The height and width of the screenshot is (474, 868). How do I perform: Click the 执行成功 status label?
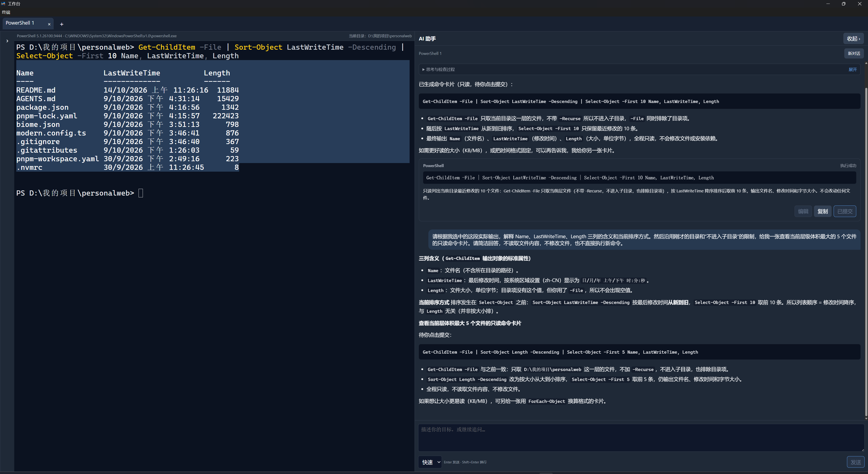coord(848,166)
